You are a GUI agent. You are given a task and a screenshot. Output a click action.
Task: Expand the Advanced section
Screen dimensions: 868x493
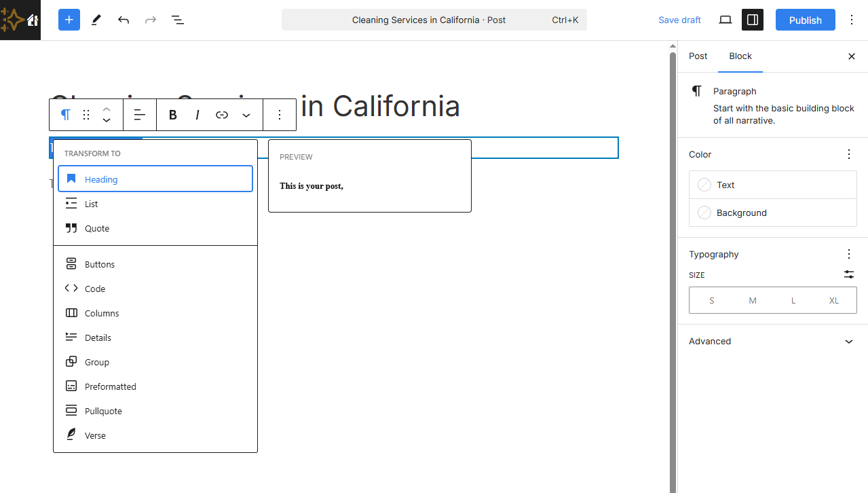coord(772,341)
